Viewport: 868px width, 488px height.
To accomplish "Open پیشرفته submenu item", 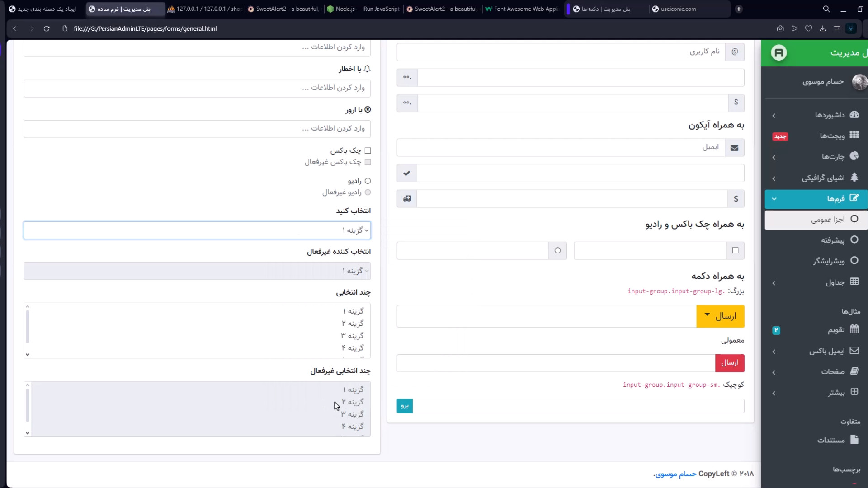I will [816, 240].
